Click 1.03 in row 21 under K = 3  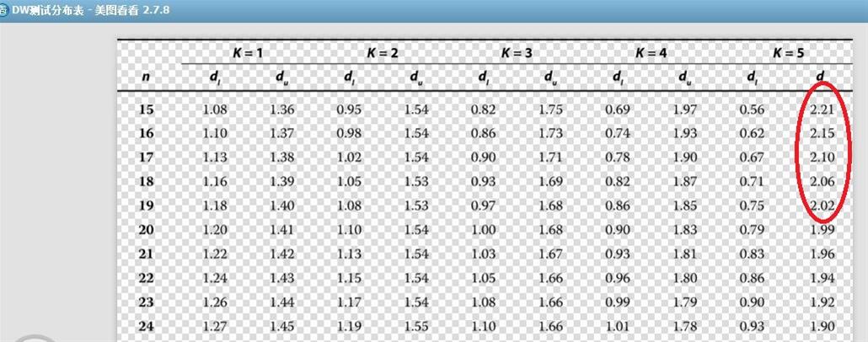point(483,254)
